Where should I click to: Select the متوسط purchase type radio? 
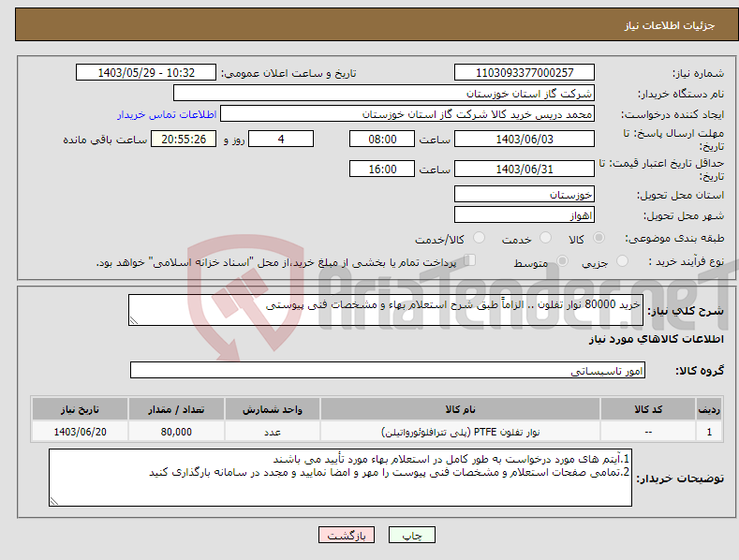pyautogui.click(x=562, y=260)
